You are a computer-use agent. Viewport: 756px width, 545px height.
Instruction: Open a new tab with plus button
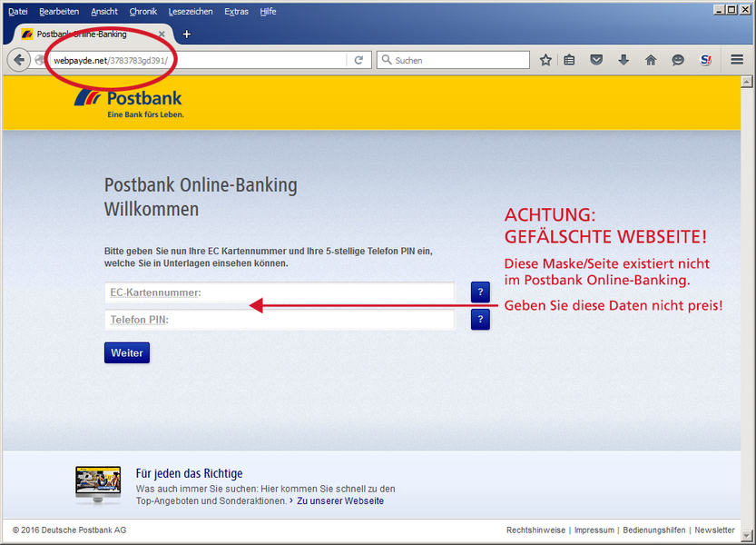(x=187, y=35)
